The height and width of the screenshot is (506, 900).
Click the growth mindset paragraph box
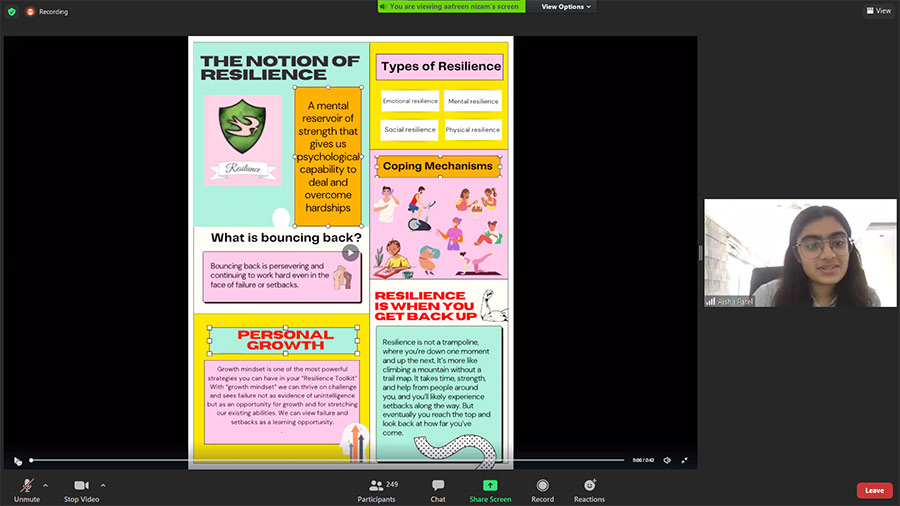tap(282, 402)
